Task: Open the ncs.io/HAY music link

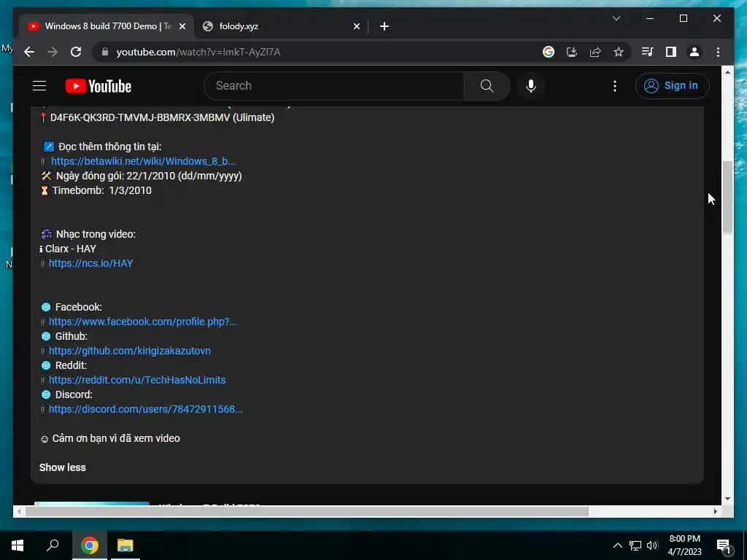Action: [90, 263]
